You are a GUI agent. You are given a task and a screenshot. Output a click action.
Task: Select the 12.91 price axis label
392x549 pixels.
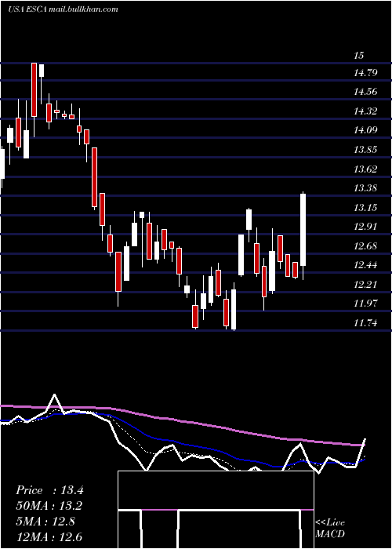point(365,227)
